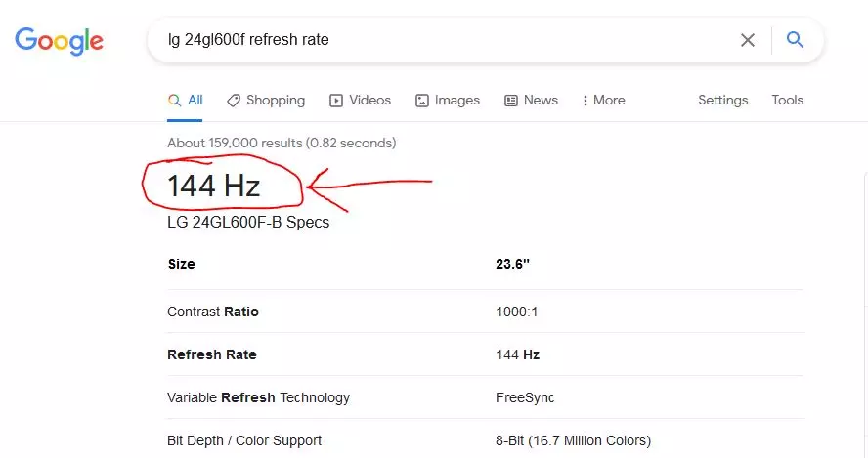Click the blue magnifier search icon

796,40
